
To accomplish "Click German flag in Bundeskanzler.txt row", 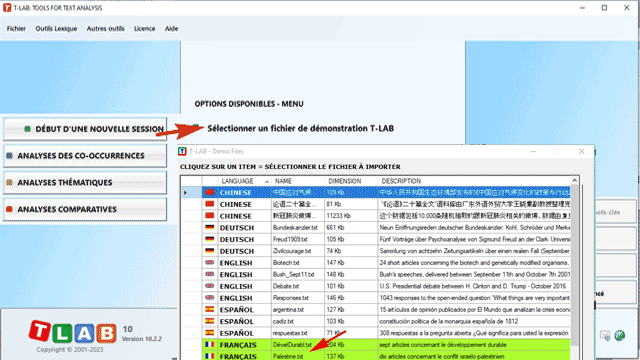I will pos(210,227).
